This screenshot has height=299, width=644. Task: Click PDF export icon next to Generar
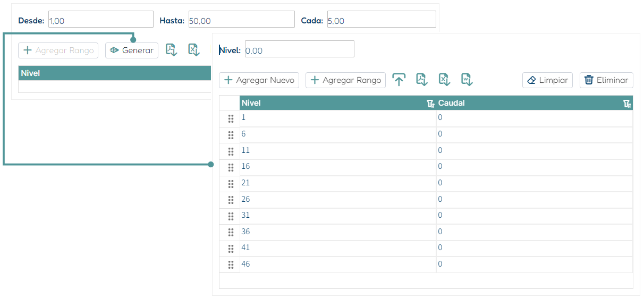(171, 50)
